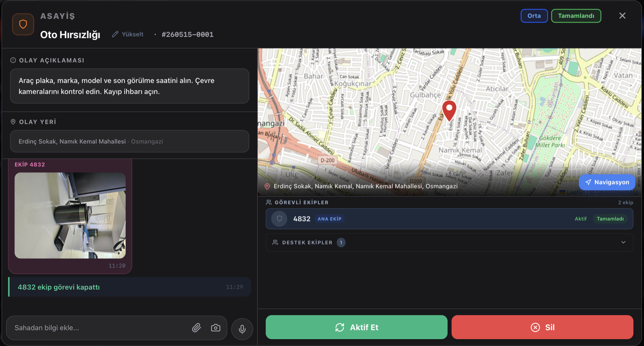This screenshot has height=346, width=644.
Task: Click the count badge next to Destek Ekipler
Action: [x=341, y=242]
